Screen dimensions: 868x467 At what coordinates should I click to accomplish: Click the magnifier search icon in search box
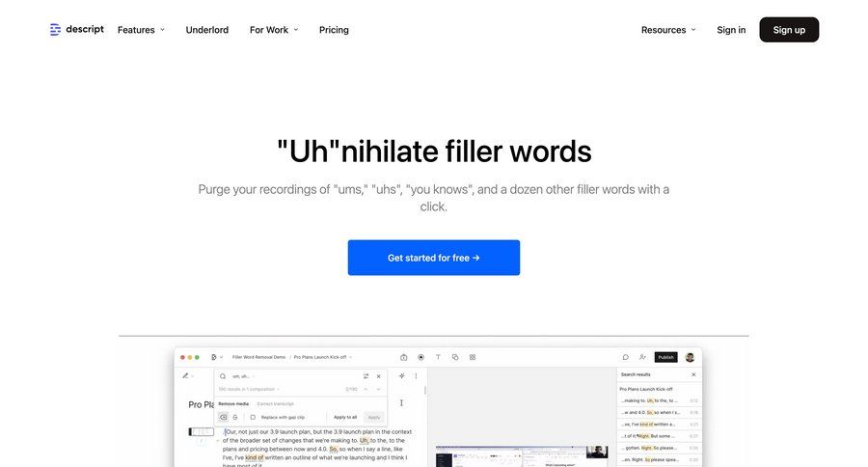coord(223,376)
